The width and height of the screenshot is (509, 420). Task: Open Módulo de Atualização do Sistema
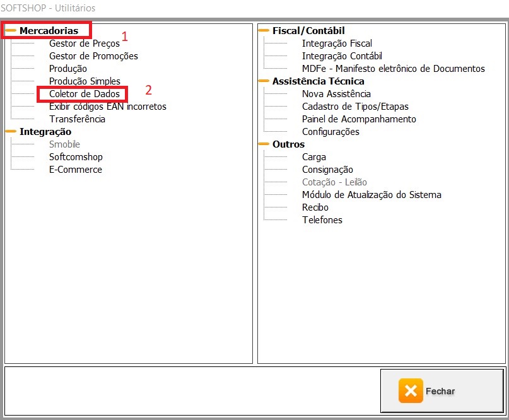click(372, 195)
